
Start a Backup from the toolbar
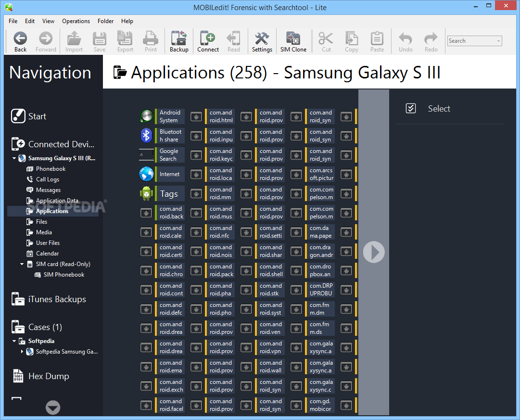tap(179, 42)
